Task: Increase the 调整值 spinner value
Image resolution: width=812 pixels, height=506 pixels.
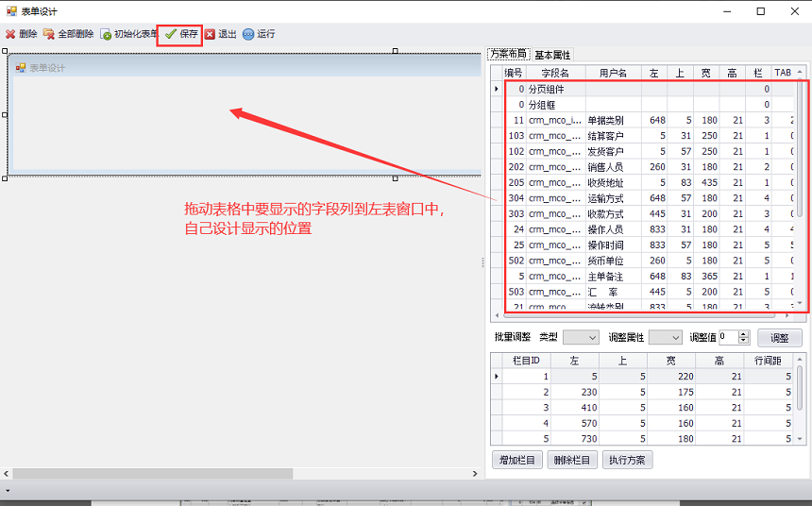Action: [744, 334]
